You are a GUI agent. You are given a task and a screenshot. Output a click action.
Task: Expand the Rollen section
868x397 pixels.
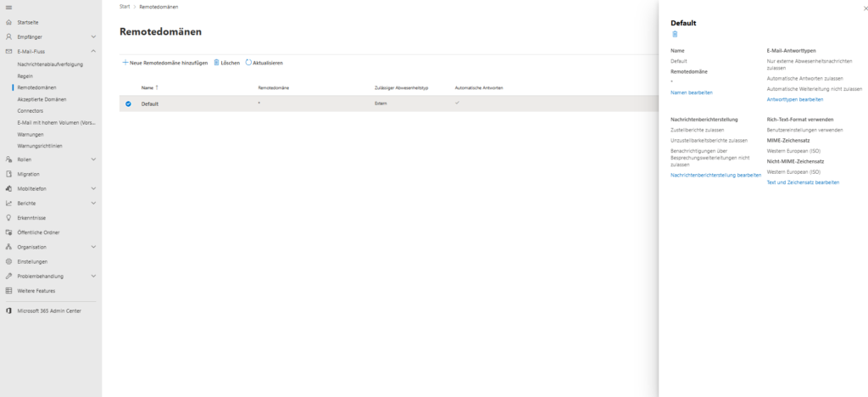93,159
